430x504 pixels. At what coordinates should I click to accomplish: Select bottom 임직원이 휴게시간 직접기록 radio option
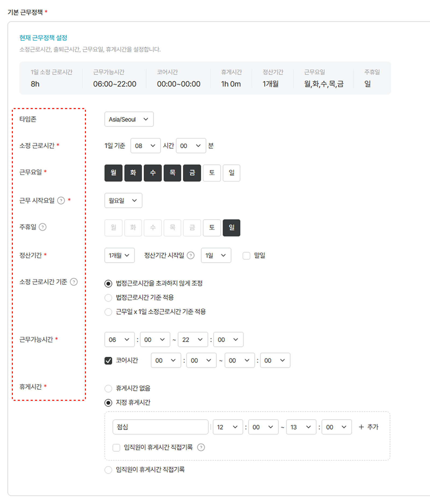108,470
